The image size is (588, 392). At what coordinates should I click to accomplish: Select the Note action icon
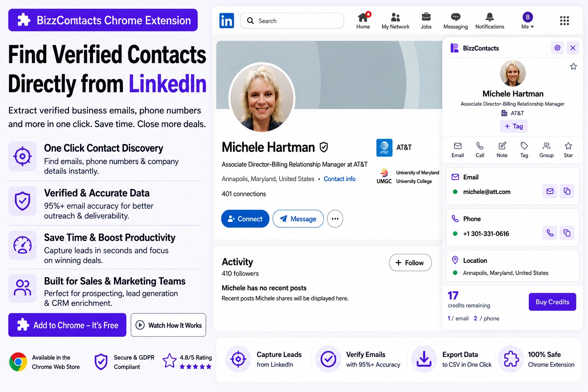coord(502,150)
